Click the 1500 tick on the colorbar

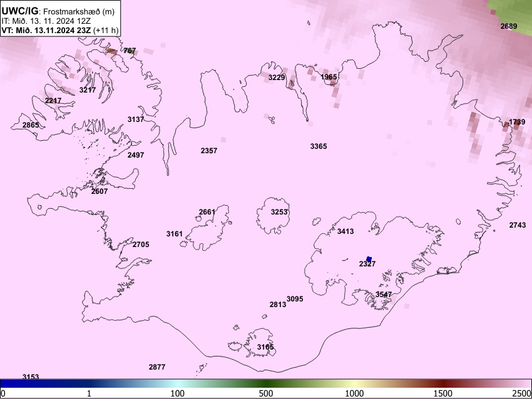pyautogui.click(x=444, y=393)
